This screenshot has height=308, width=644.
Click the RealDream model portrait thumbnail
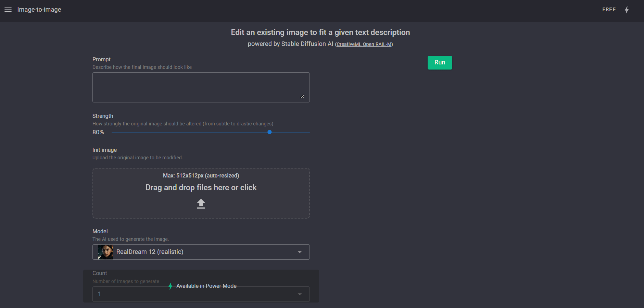click(x=105, y=252)
